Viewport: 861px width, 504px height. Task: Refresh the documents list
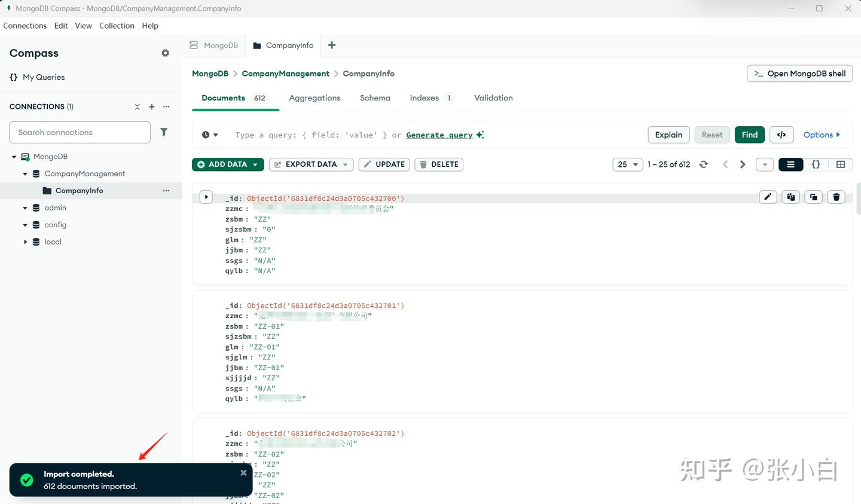tap(704, 164)
